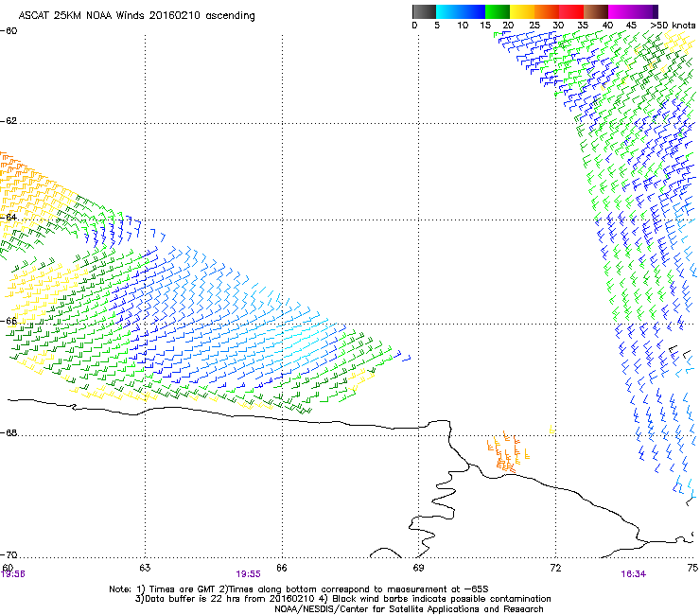The height and width of the screenshot is (615, 700).
Task: Click the green 15-20 knots legend segment
Action: click(498, 11)
